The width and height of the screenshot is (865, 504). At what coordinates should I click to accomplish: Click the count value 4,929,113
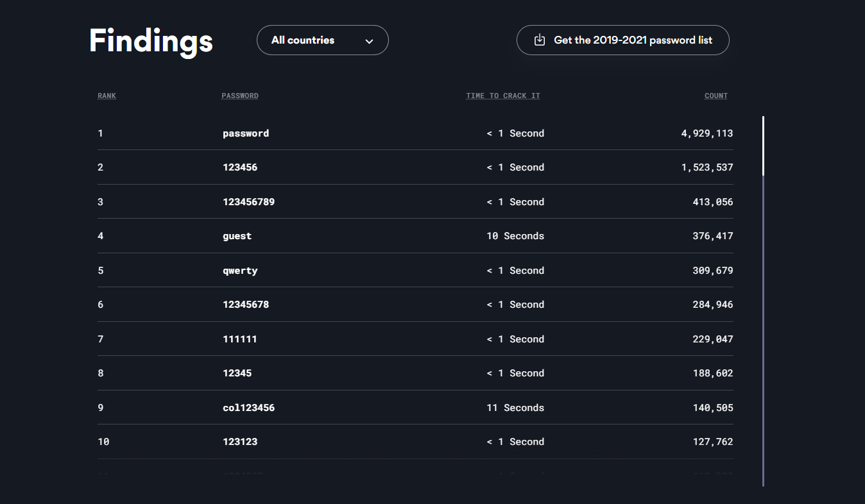point(707,133)
